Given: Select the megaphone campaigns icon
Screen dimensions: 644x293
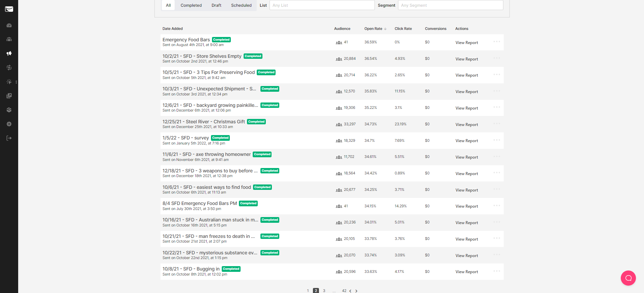Looking at the screenshot, I should pos(9,53).
